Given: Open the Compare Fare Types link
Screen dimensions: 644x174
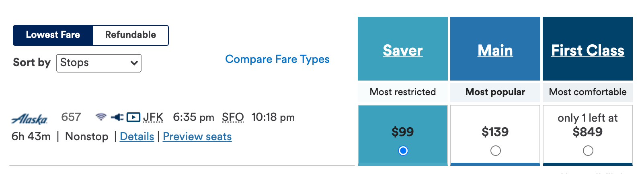Looking at the screenshot, I should point(277,59).
